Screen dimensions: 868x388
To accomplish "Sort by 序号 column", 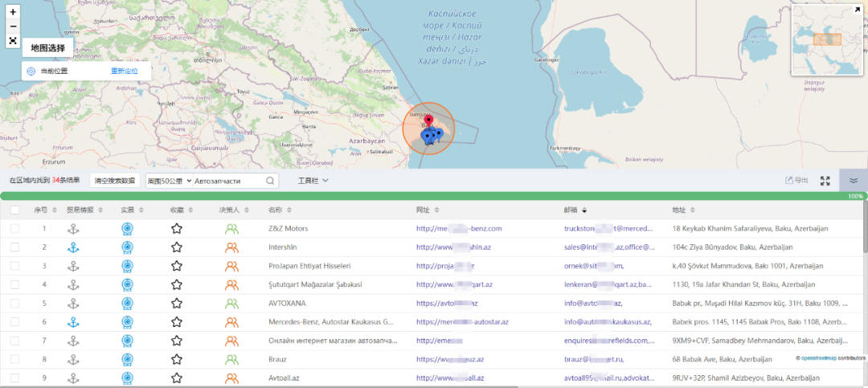I will point(45,210).
